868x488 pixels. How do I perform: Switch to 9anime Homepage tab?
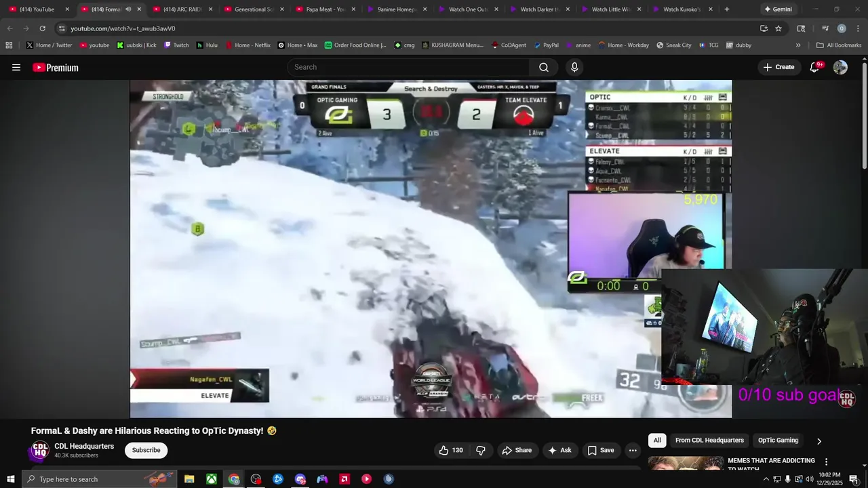click(x=396, y=9)
